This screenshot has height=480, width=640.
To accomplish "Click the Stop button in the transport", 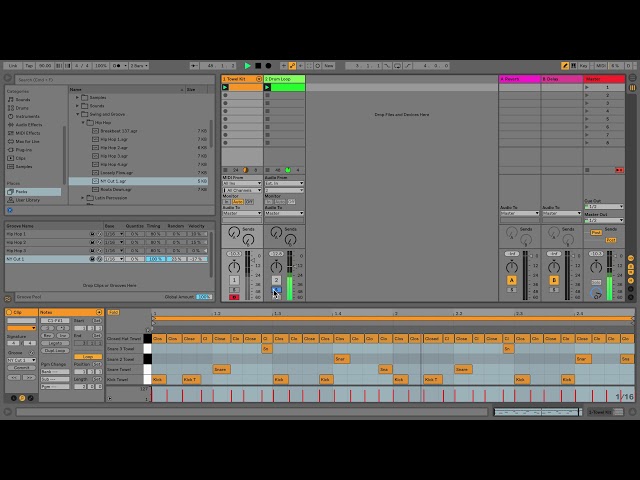I will coord(258,66).
